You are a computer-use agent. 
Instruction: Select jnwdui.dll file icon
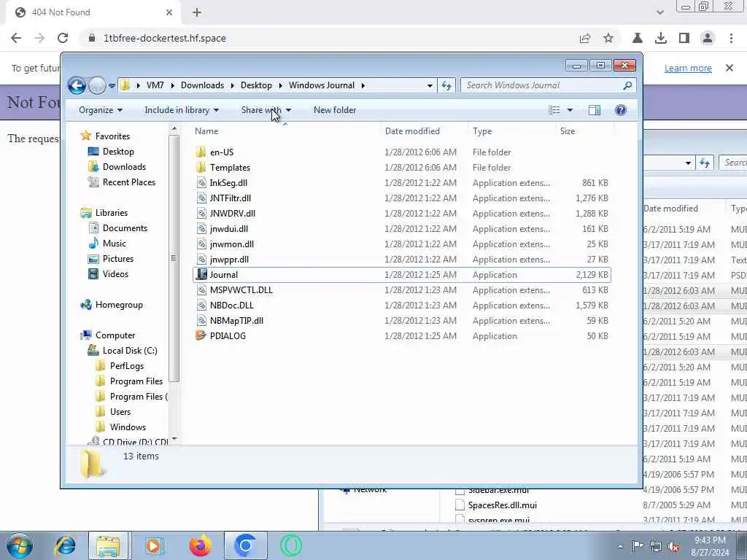201,228
